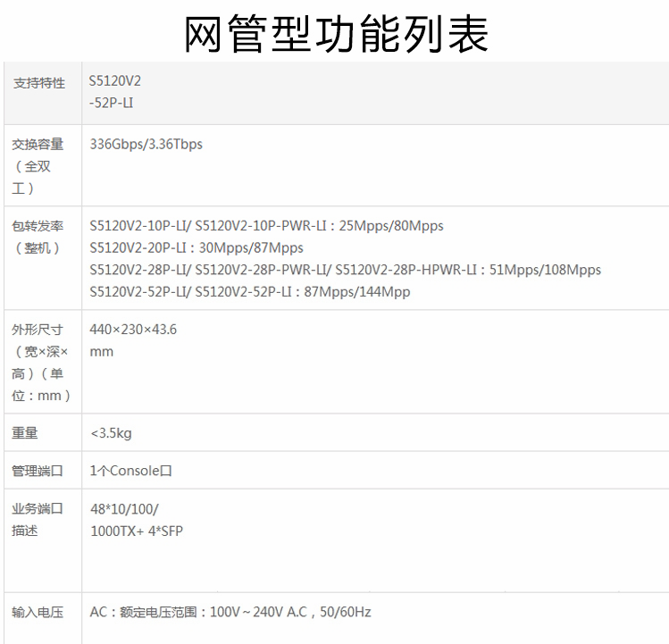Select the 重量 row label
The image size is (669, 644).
pos(25,433)
